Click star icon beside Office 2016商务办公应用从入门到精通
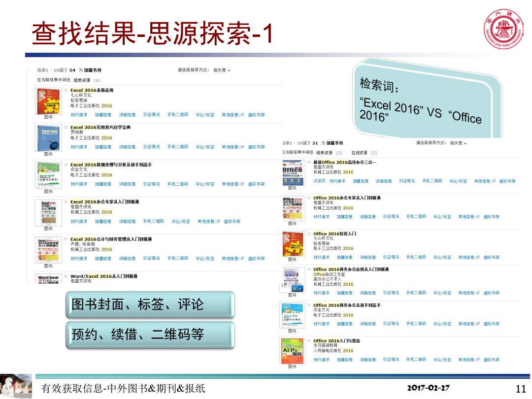Viewport: 532px width, 399px height. click(x=309, y=269)
